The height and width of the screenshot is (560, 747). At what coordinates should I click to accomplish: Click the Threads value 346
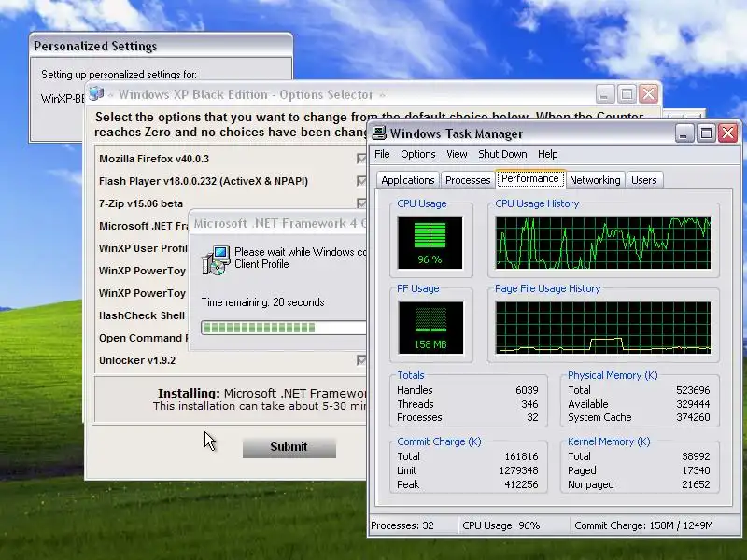point(529,404)
